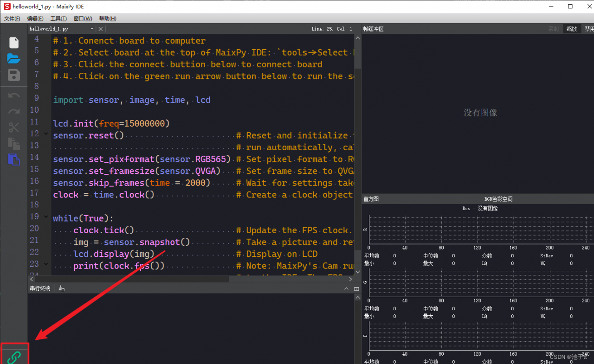Collapse the code fold arrow at line 23
The height and width of the screenshot is (364, 594).
[46, 264]
